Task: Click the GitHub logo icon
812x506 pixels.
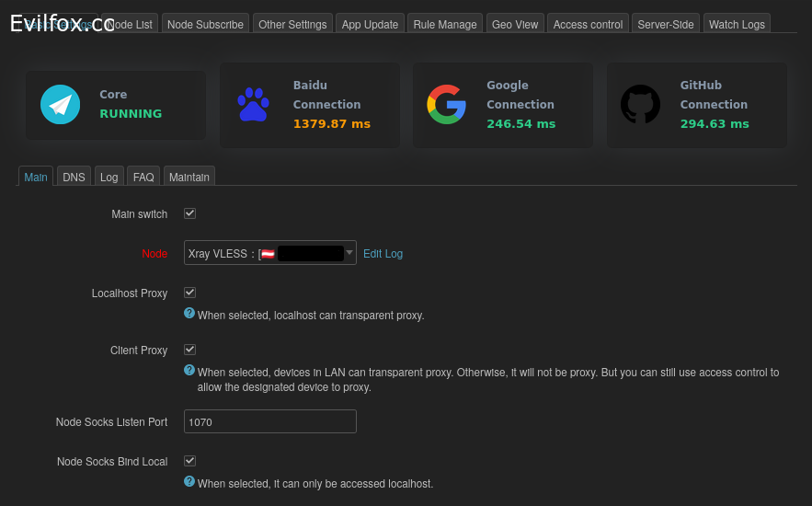Action: coord(640,104)
